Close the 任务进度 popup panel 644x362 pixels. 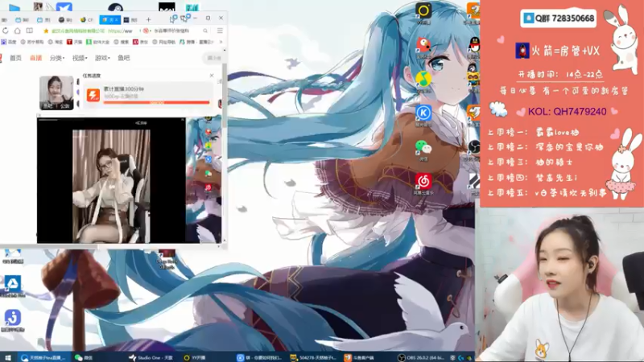tap(212, 76)
